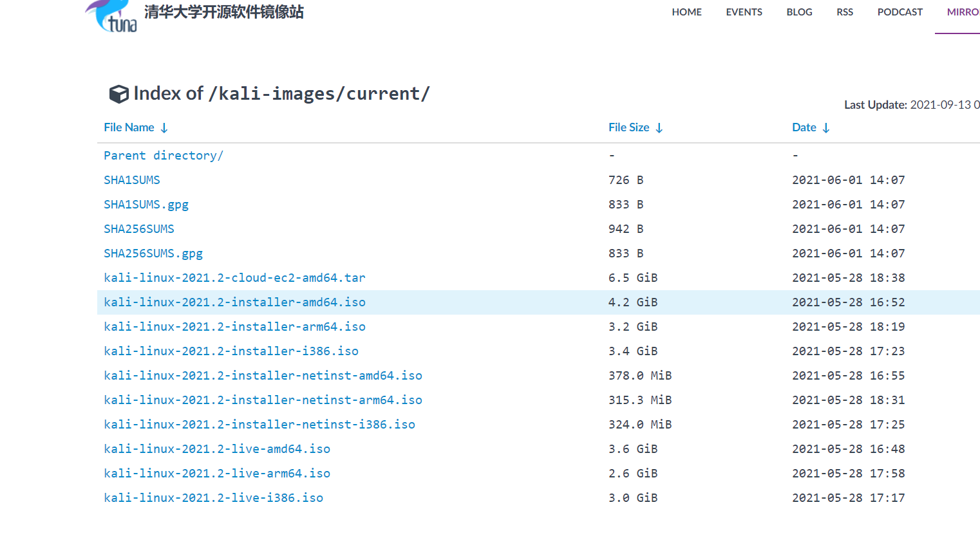Click the 3.4 GiB size cell
Screen dimensions: 980x536
coord(633,351)
